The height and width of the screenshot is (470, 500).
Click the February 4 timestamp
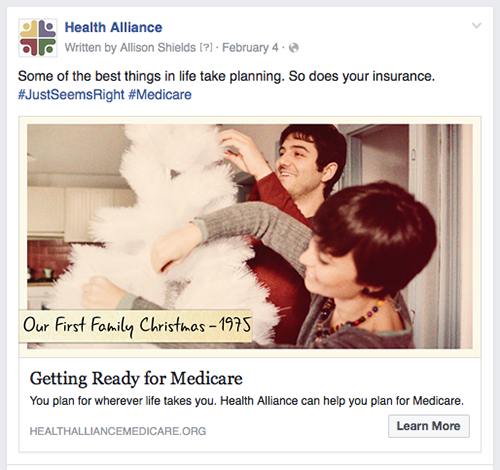pos(250,48)
